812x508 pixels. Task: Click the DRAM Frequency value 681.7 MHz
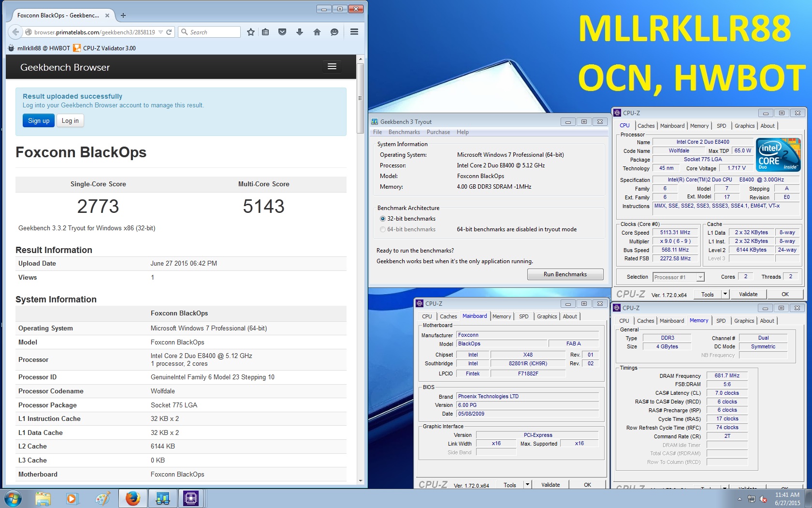tap(727, 375)
